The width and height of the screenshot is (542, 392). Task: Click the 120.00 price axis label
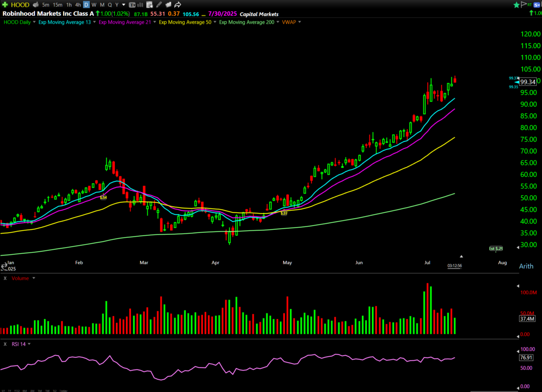tap(530, 34)
